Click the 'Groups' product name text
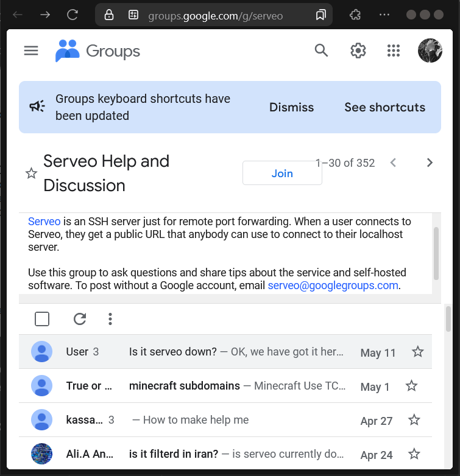This screenshot has height=476, width=460. (x=113, y=51)
